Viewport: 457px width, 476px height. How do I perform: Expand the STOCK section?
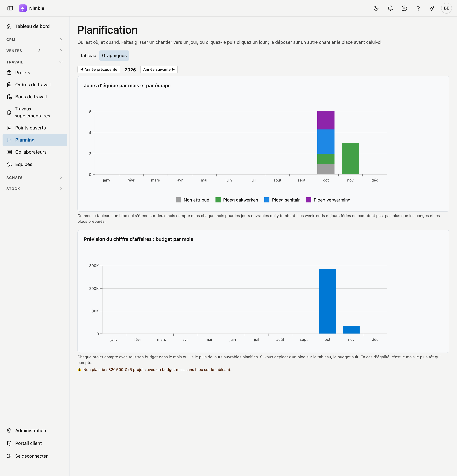[34, 189]
